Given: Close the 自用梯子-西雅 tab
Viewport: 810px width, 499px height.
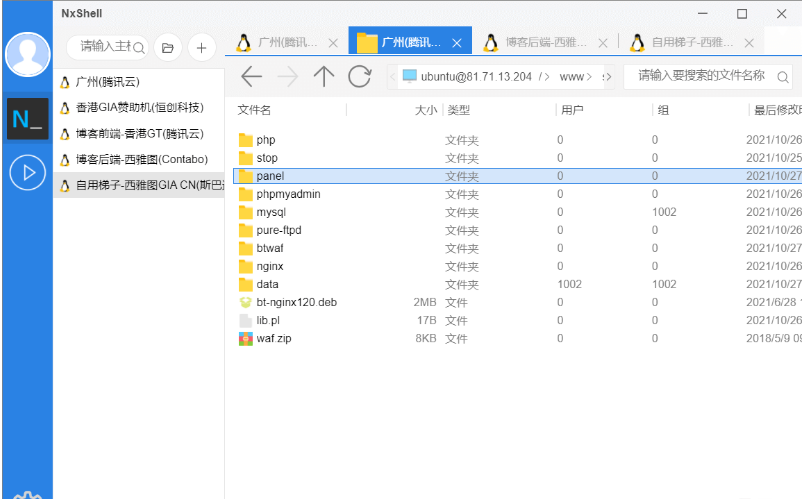Looking at the screenshot, I should click(749, 43).
